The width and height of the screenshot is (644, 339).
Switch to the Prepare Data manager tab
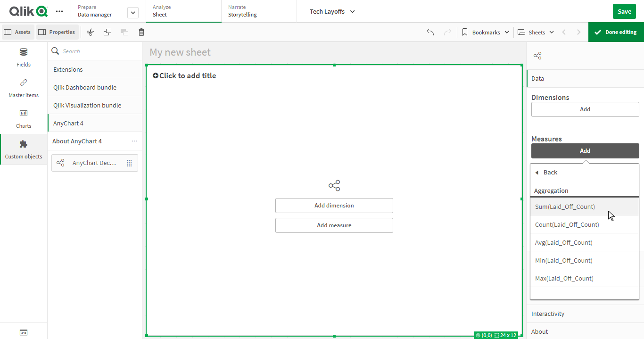tap(94, 11)
